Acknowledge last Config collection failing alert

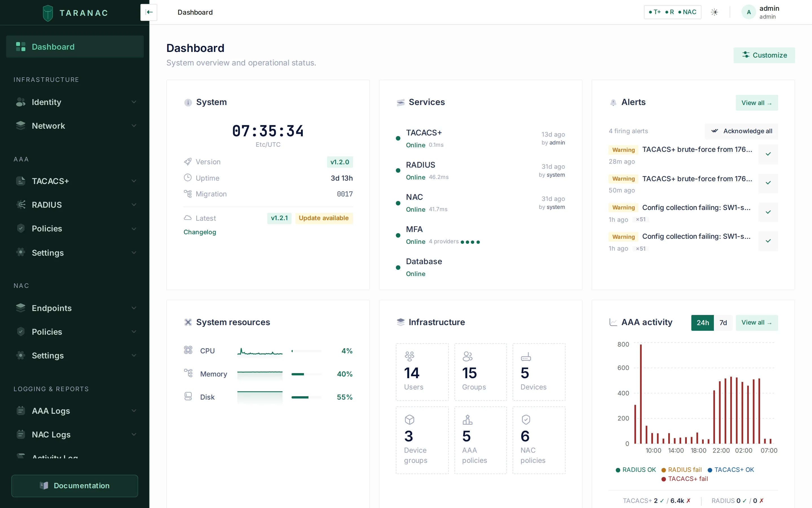768,241
